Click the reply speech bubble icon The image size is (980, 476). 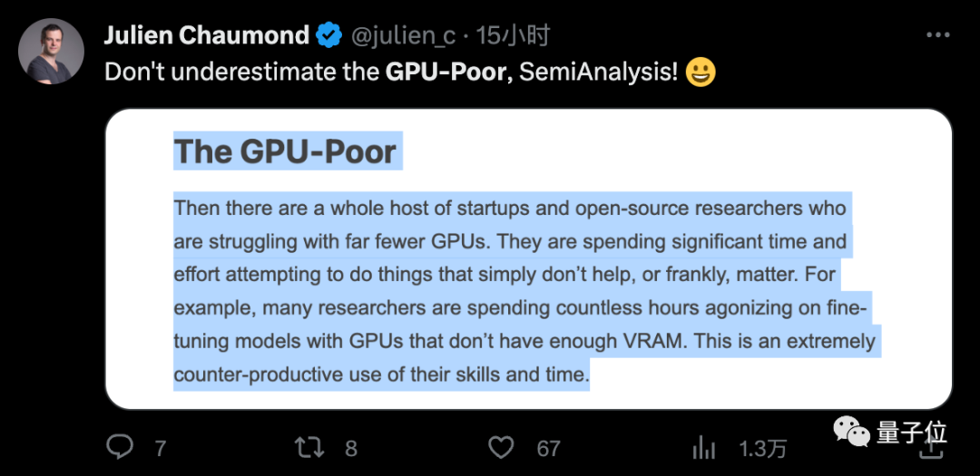click(121, 446)
